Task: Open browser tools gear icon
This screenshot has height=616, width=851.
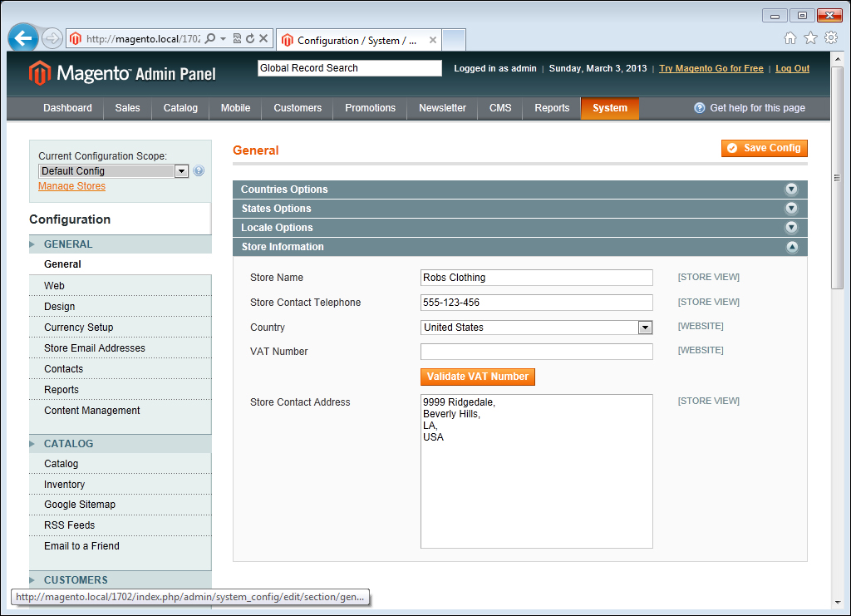Action: point(830,38)
